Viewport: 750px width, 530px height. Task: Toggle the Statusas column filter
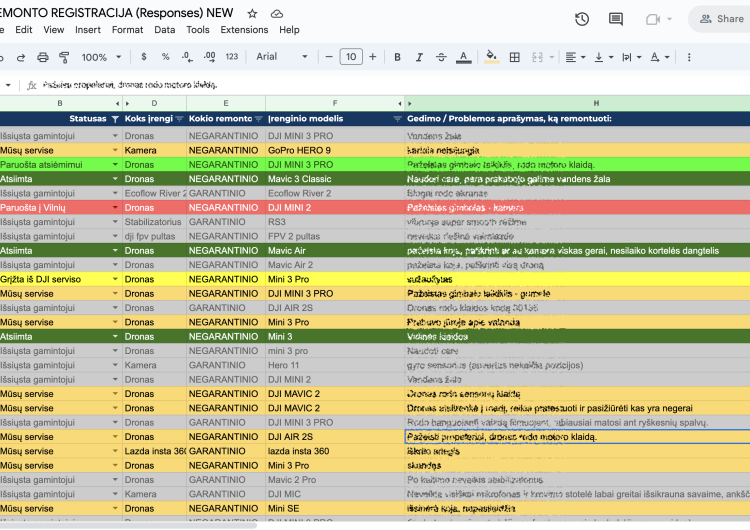click(x=114, y=118)
